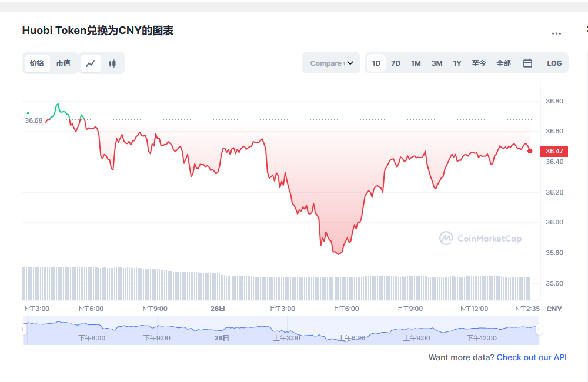Screen dimensions: 588x382
Task: Click the 26日 label on the main x-axis
Action: pyautogui.click(x=218, y=309)
